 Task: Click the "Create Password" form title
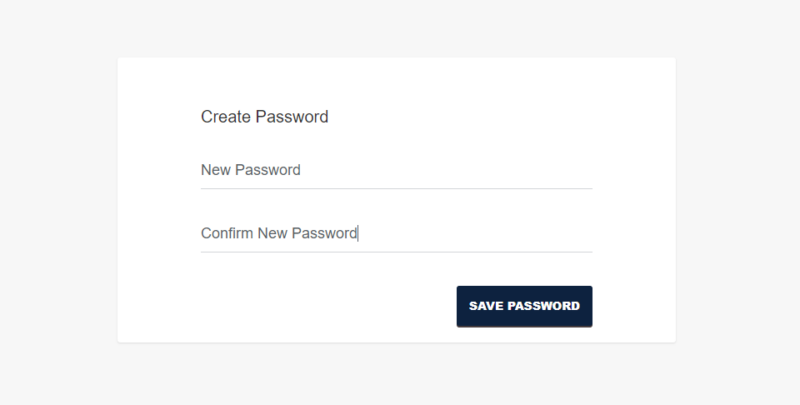[x=265, y=117]
